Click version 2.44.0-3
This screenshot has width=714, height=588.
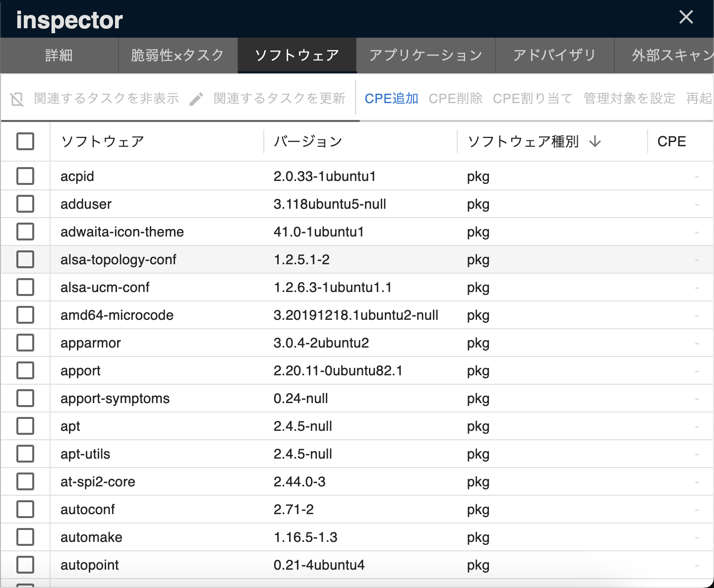pos(300,482)
